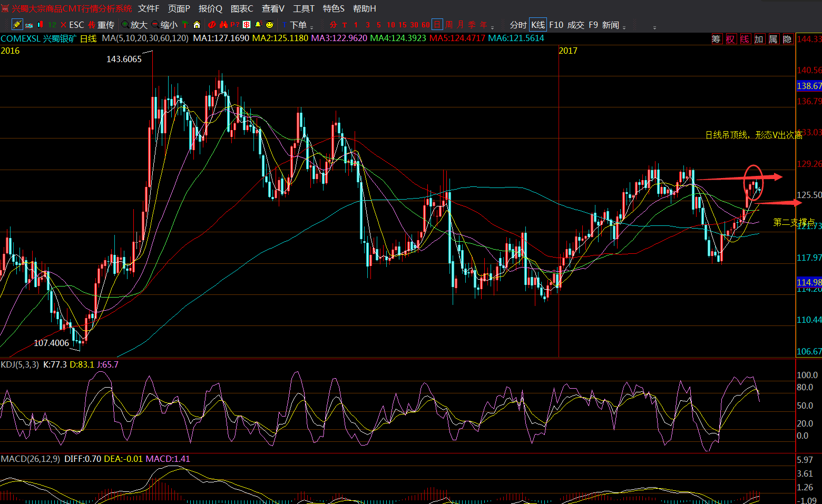
Task: Toggle the 权 adjustment box
Action: coord(730,39)
